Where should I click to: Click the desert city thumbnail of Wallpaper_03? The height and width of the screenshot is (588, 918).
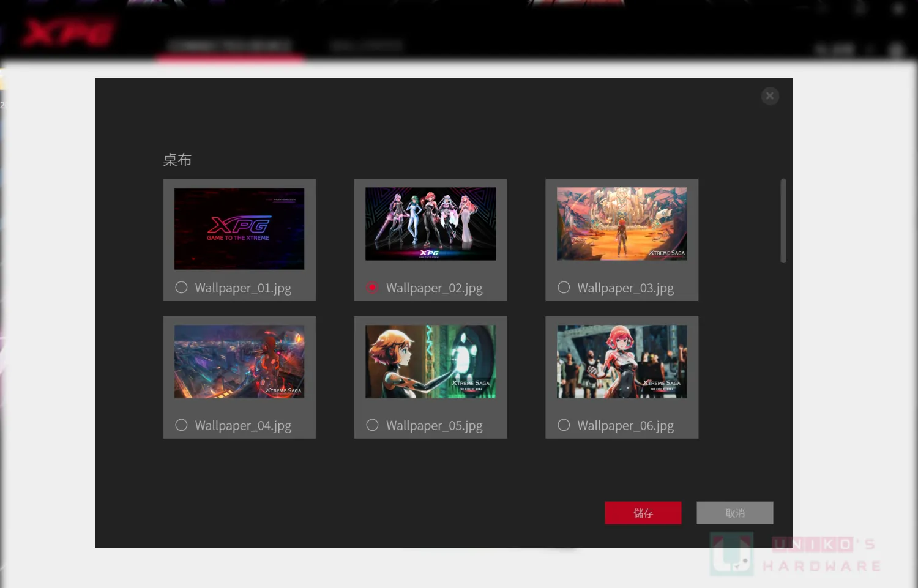(622, 224)
